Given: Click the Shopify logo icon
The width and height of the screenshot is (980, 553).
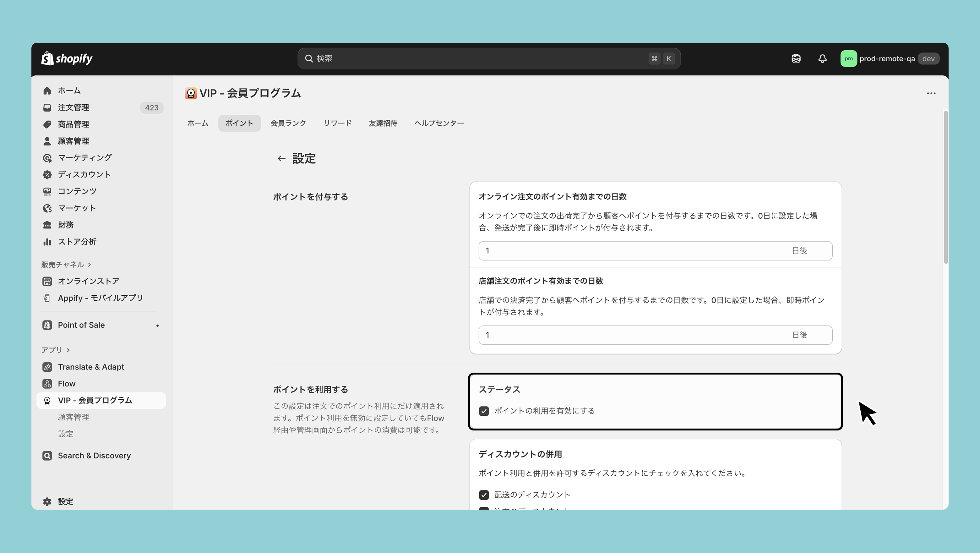Looking at the screenshot, I should coord(47,59).
